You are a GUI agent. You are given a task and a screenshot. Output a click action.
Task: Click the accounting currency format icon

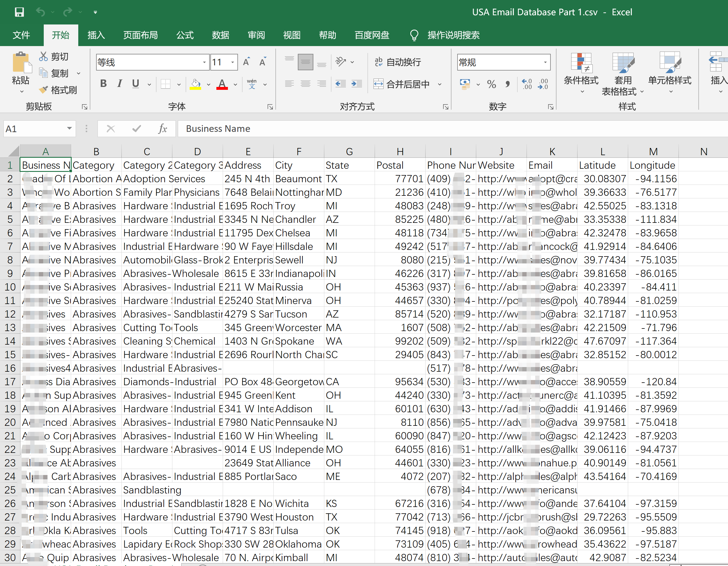(x=465, y=84)
